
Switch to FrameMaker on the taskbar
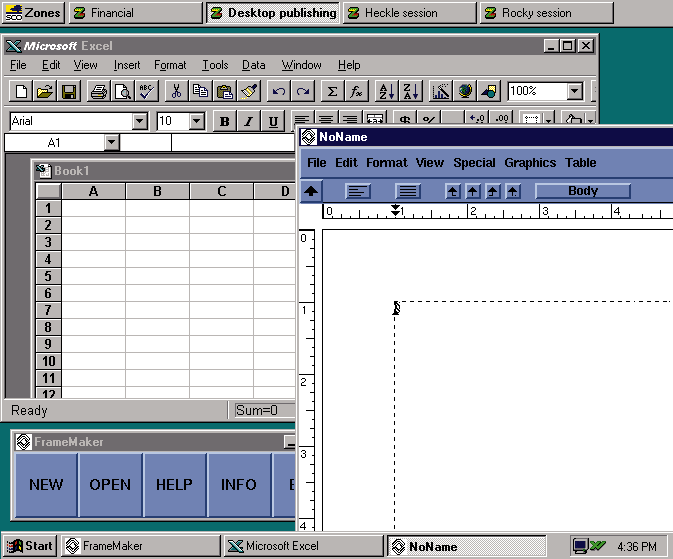pyautogui.click(x=141, y=546)
